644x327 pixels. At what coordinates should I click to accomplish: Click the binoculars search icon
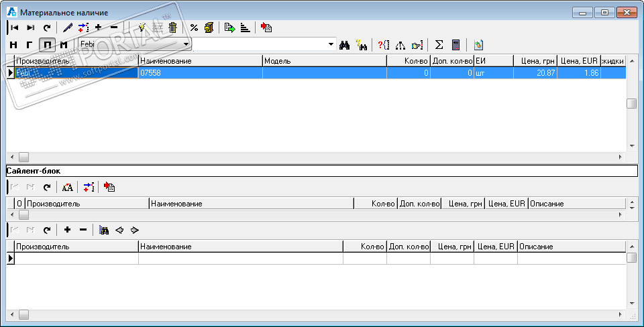pyautogui.click(x=344, y=45)
